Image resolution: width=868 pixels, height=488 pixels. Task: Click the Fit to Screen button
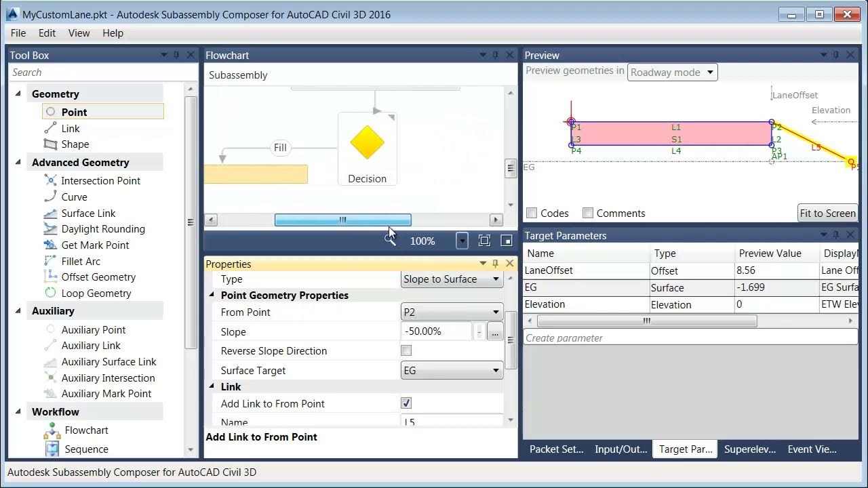(x=827, y=213)
